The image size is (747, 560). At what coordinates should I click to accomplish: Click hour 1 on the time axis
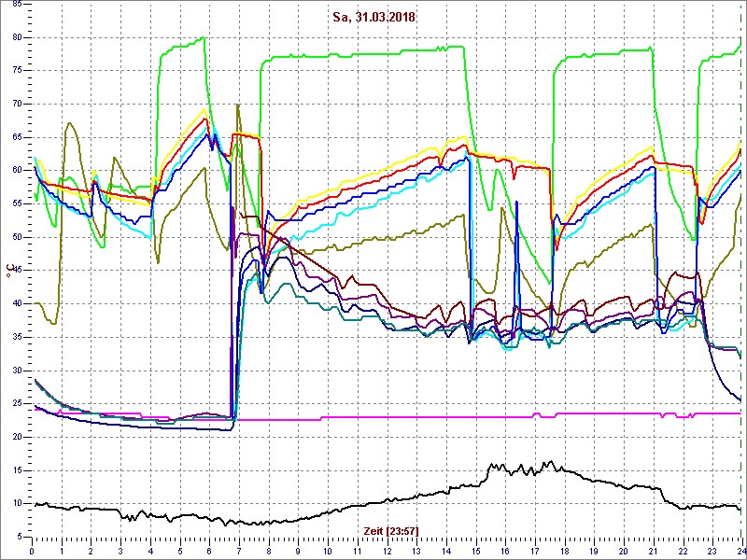pyautogui.click(x=62, y=550)
